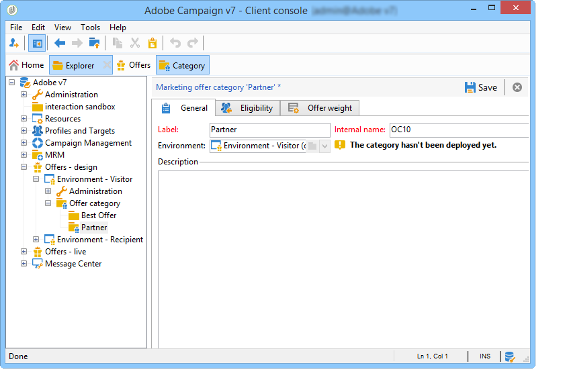Click the Internal name field

point(460,130)
